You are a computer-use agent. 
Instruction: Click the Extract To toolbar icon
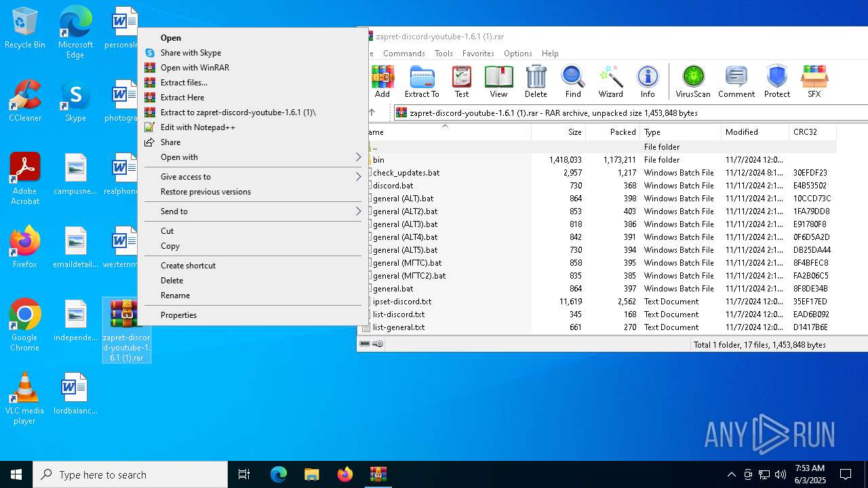tap(422, 81)
